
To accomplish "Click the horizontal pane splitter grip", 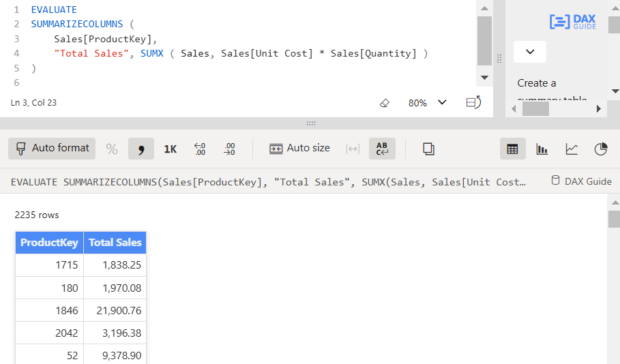I will coord(311,123).
